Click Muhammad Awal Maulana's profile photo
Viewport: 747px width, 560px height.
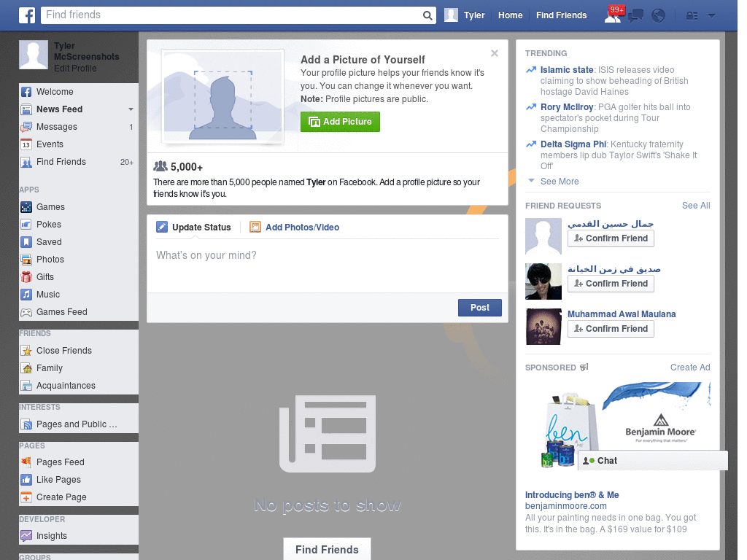(x=543, y=327)
